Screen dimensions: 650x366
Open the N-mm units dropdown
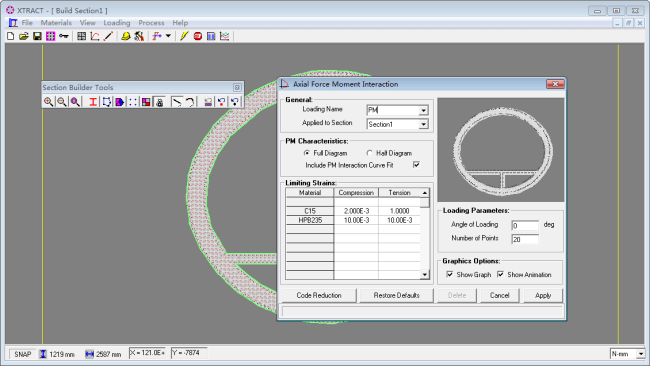pos(640,354)
